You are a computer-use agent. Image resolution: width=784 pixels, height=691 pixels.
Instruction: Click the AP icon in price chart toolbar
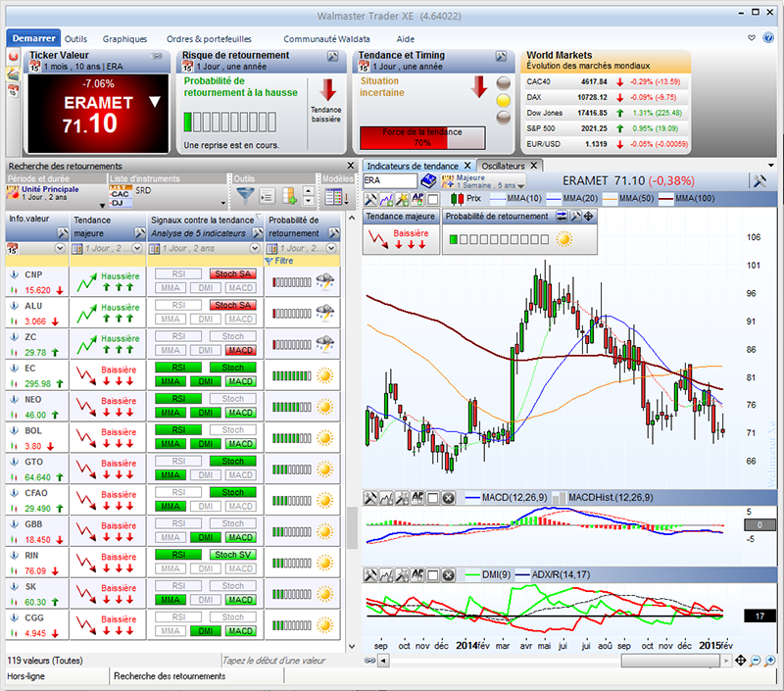(417, 199)
